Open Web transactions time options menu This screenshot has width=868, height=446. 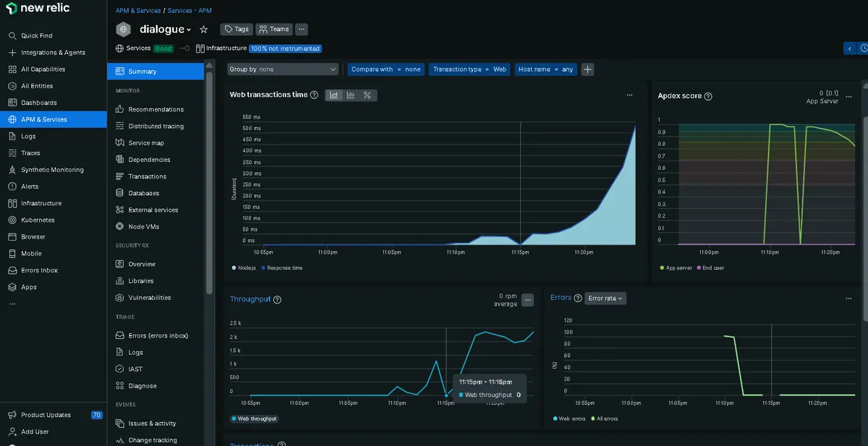[629, 95]
